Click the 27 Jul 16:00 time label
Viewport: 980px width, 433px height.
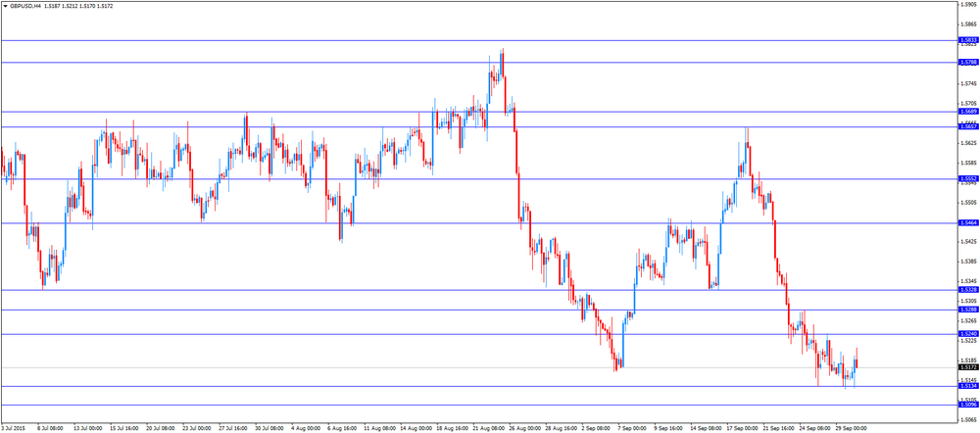[x=233, y=429]
